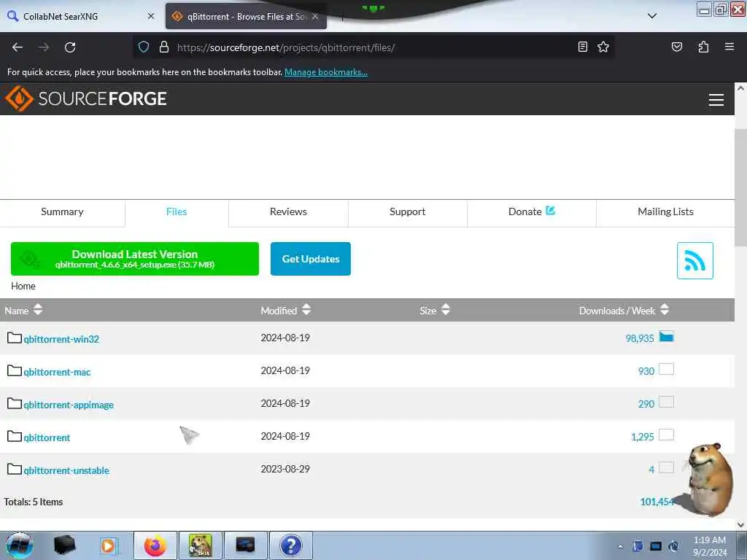Open the Support tab
Image resolution: width=747 pixels, height=560 pixels.
point(407,212)
